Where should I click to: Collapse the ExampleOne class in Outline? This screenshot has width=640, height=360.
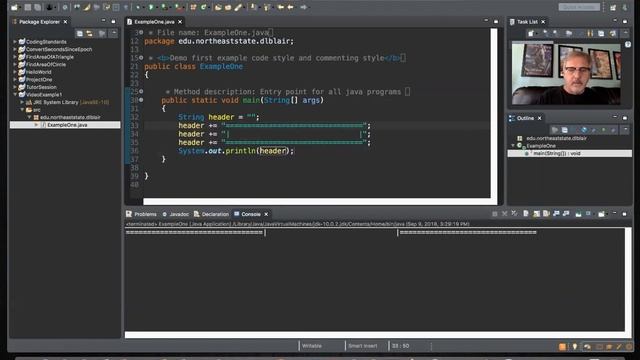(513, 146)
